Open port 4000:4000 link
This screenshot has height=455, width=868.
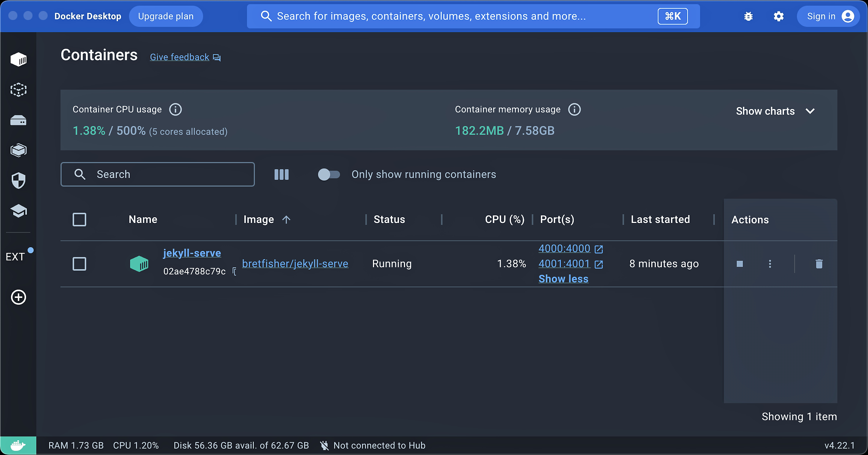coord(564,249)
